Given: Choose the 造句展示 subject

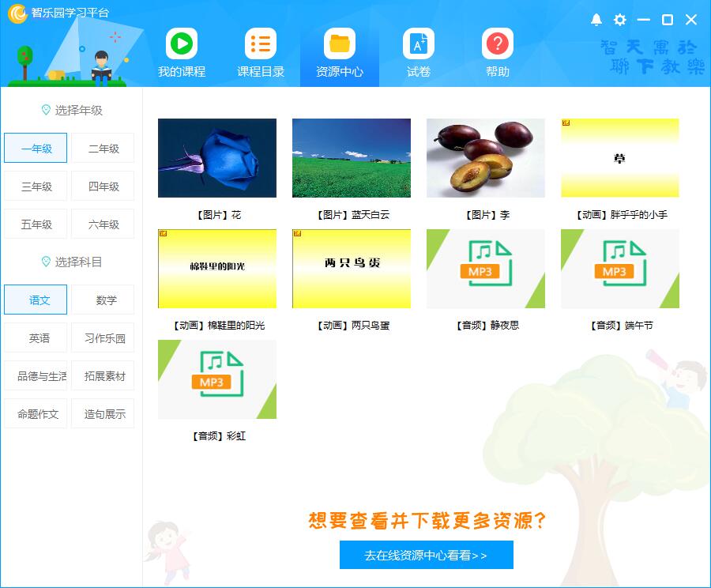Looking at the screenshot, I should pos(103,414).
